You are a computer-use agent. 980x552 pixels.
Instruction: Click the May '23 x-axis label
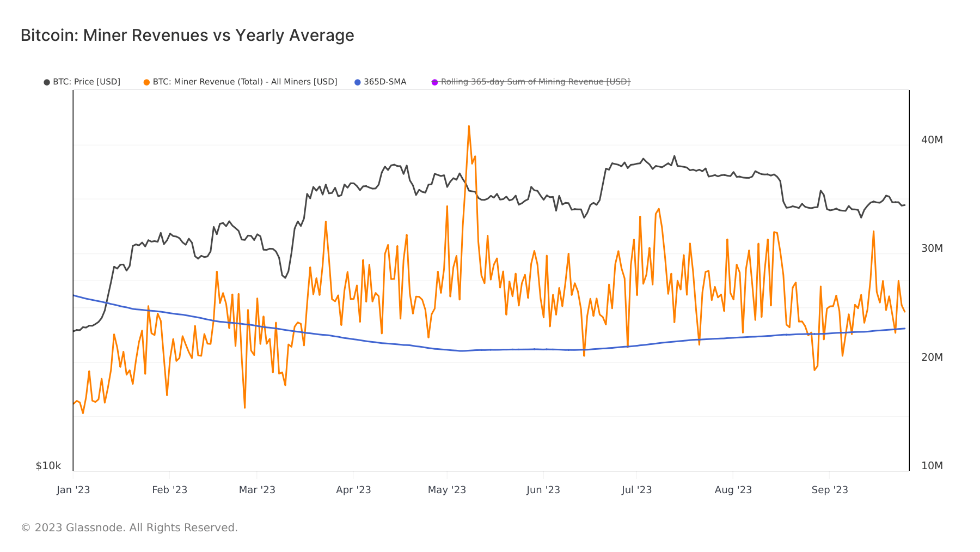[447, 489]
